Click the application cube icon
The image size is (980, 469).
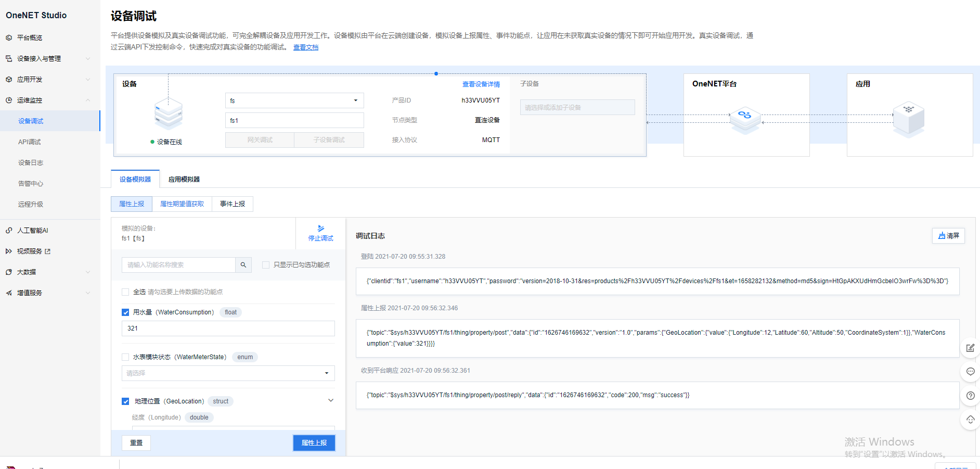pyautogui.click(x=908, y=118)
